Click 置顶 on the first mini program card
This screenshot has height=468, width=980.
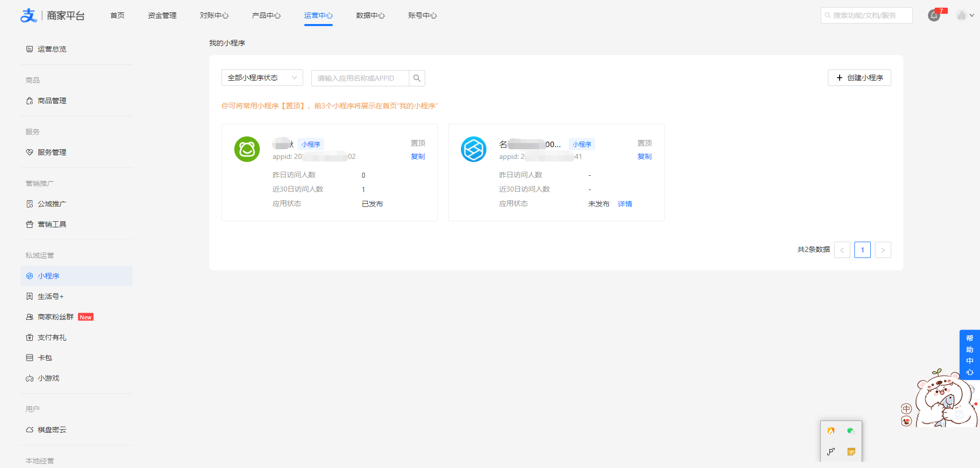click(418, 143)
